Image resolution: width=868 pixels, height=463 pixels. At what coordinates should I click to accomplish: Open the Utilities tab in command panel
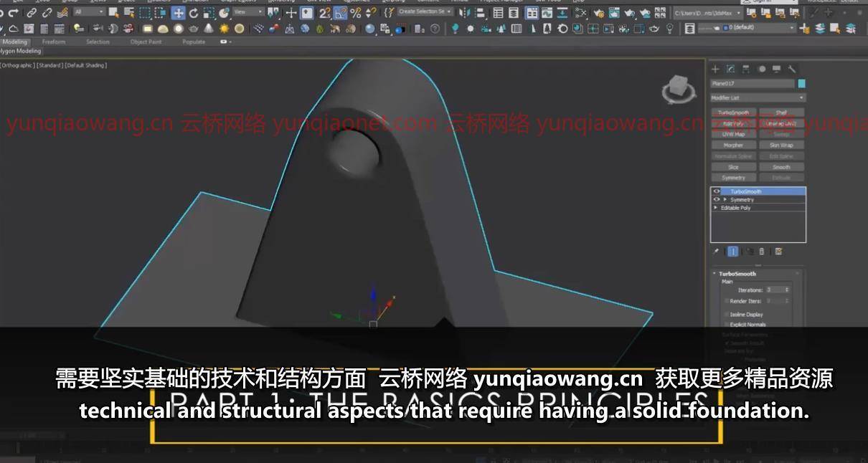(792, 69)
